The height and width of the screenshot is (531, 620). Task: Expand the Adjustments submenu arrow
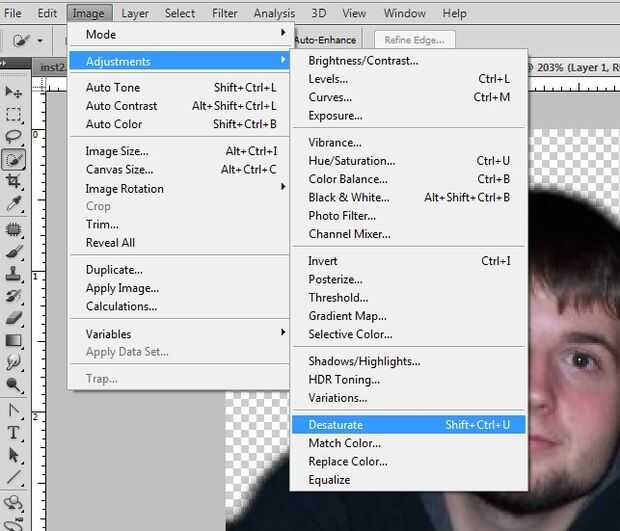coord(283,60)
